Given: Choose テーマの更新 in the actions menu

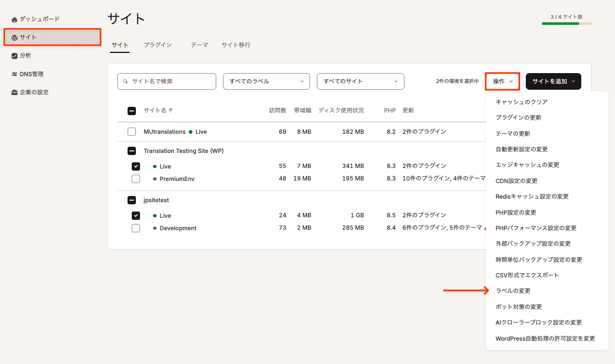Looking at the screenshot, I should (513, 134).
